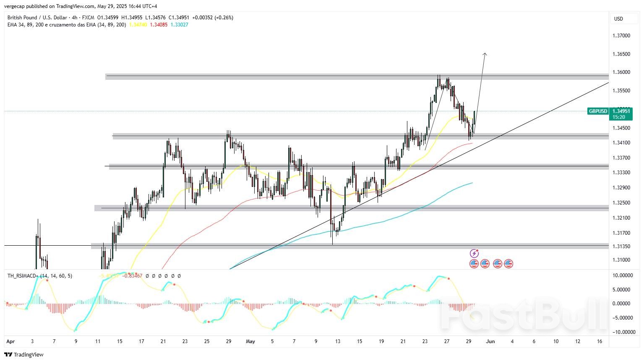Click the cyan EMA value 1.33027
This screenshot has width=644, height=362.
point(179,25)
